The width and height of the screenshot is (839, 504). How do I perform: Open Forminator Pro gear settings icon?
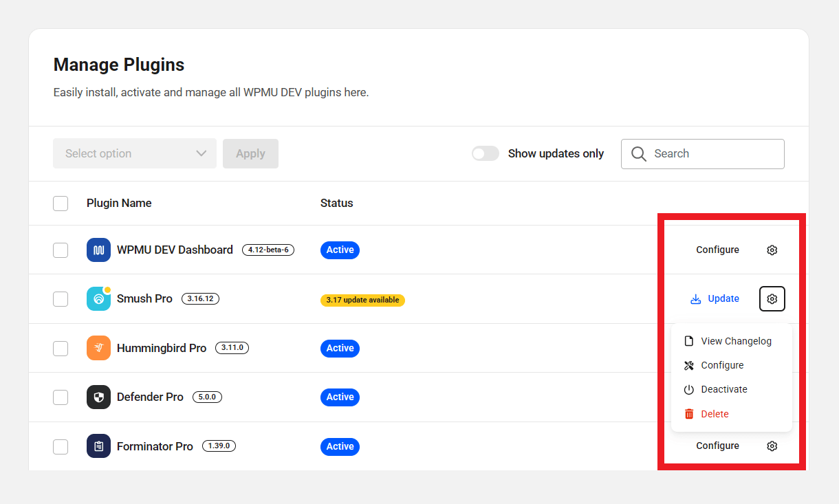click(x=772, y=446)
